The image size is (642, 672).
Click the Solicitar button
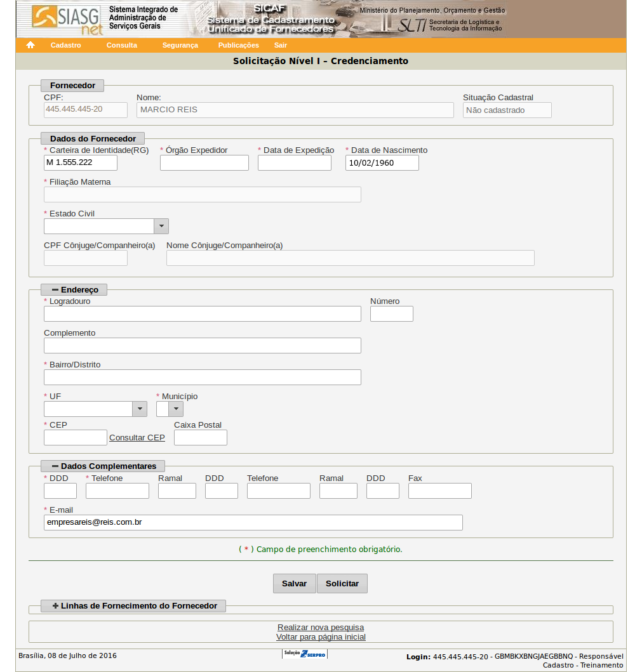coord(342,583)
